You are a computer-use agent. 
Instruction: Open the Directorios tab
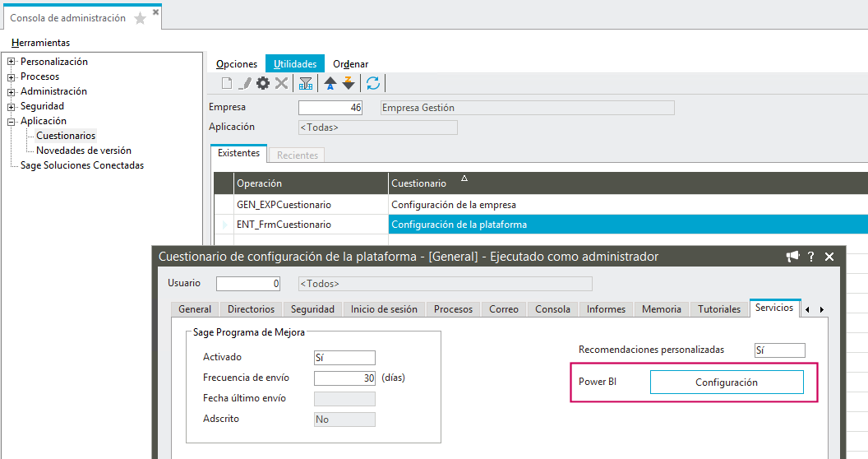click(x=251, y=309)
